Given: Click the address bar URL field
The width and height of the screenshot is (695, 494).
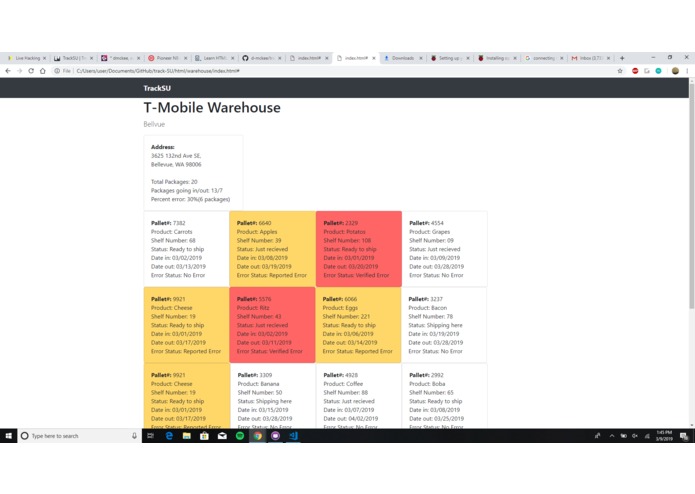Looking at the screenshot, I should (x=332, y=71).
